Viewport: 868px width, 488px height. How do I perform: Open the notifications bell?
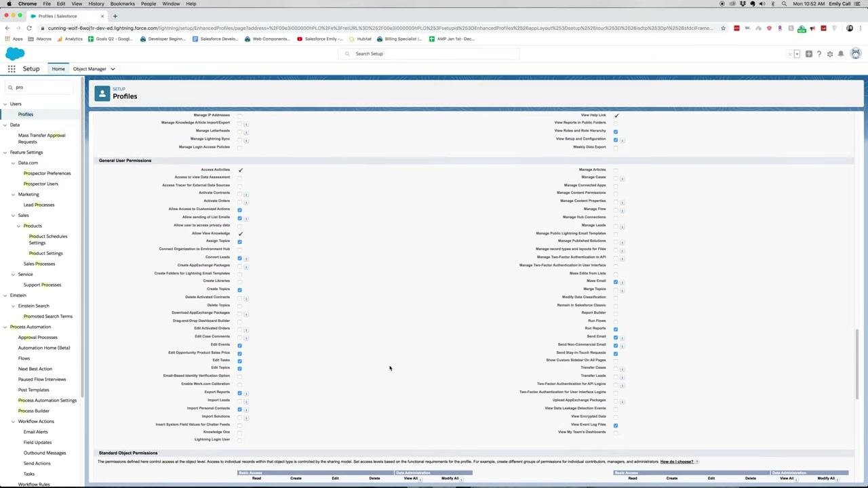841,54
